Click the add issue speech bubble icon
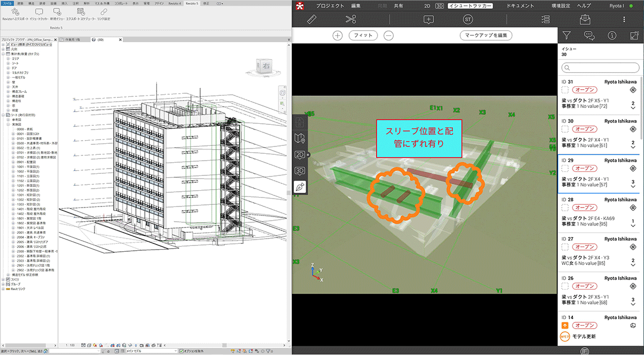 [429, 19]
